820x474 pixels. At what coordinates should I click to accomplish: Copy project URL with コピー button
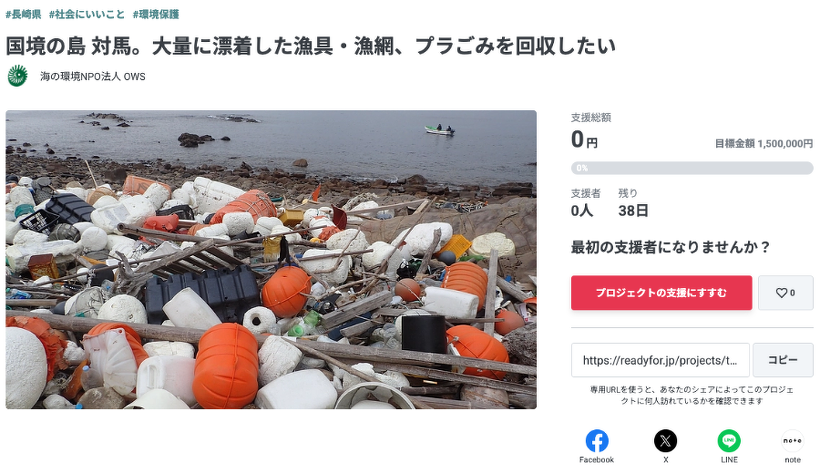pos(783,360)
